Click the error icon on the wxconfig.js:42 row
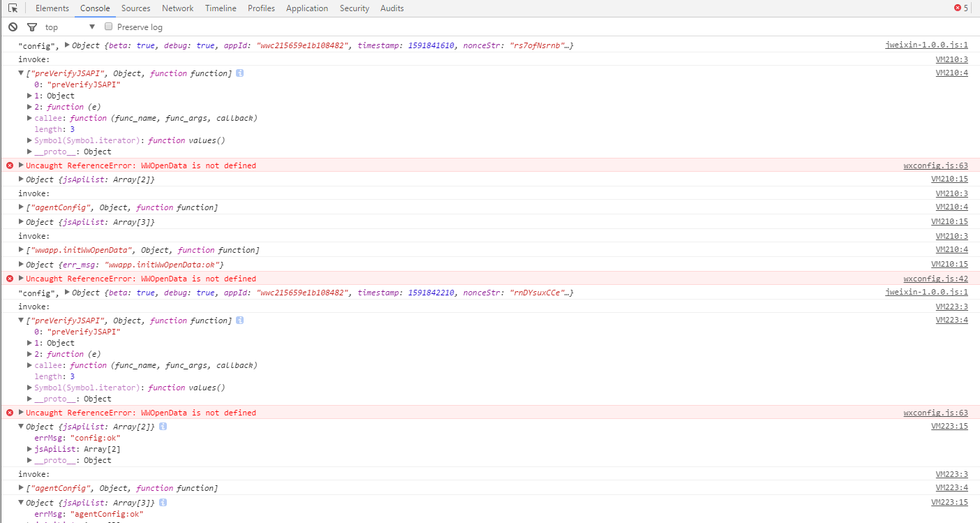980x523 pixels. (x=10, y=279)
